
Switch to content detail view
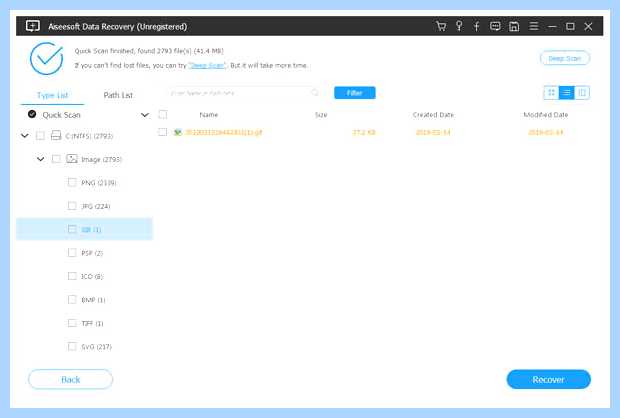click(582, 93)
